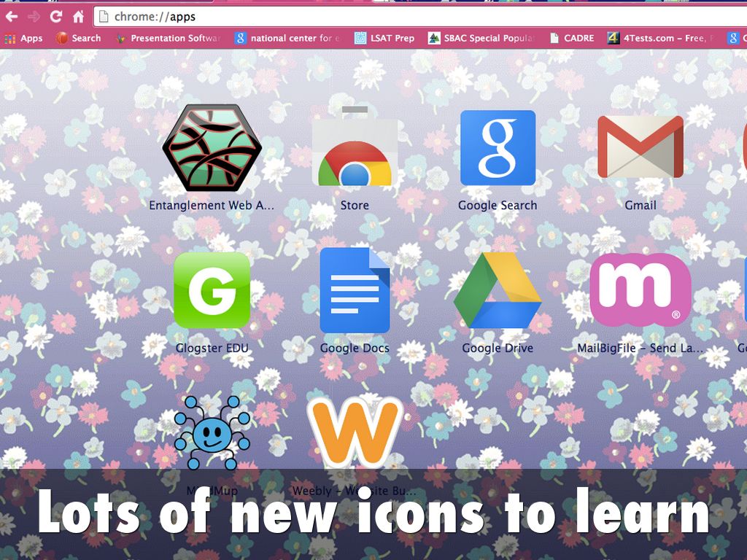This screenshot has height=560, width=747.
Task: Click the browser back arrow
Action: coord(12,16)
